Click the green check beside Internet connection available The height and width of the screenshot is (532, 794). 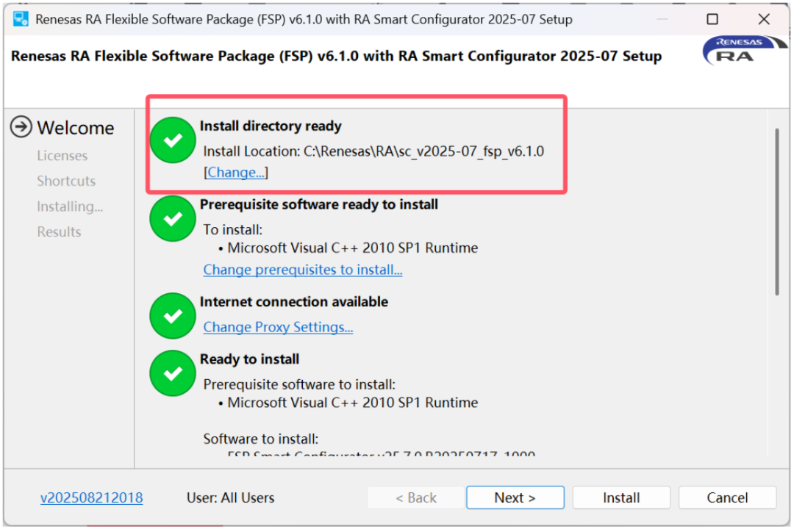[173, 315]
